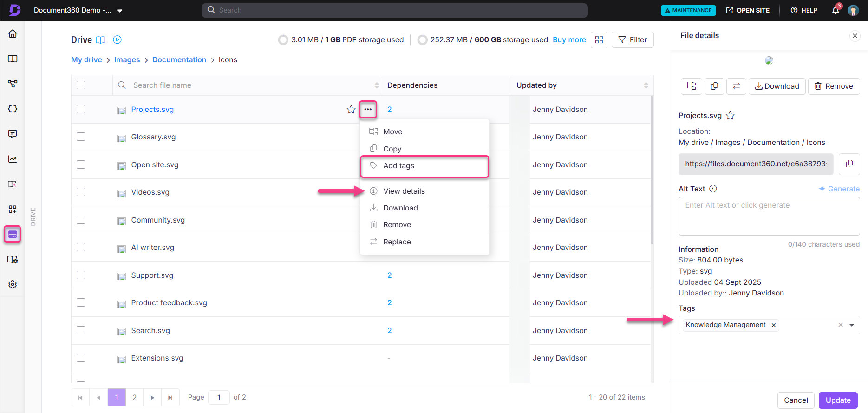Select the checkbox for Open site.svg
This screenshot has width=868, height=413.
81,164
